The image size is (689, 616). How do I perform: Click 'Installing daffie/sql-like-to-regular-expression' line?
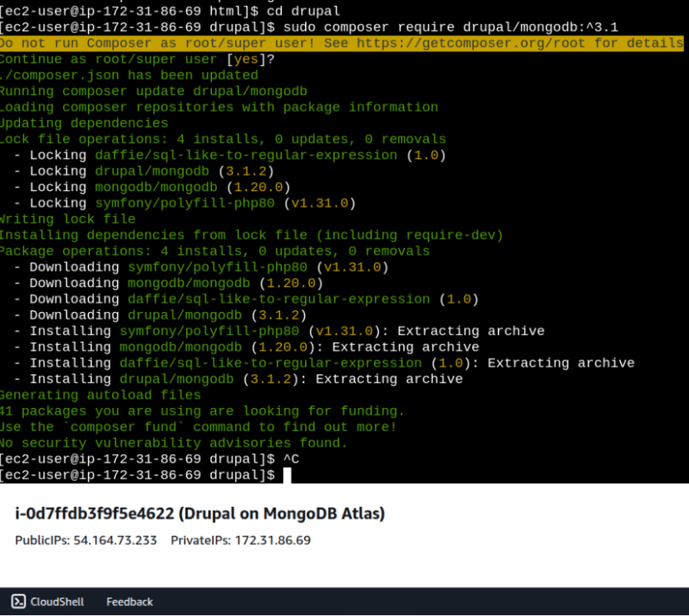coord(324,363)
